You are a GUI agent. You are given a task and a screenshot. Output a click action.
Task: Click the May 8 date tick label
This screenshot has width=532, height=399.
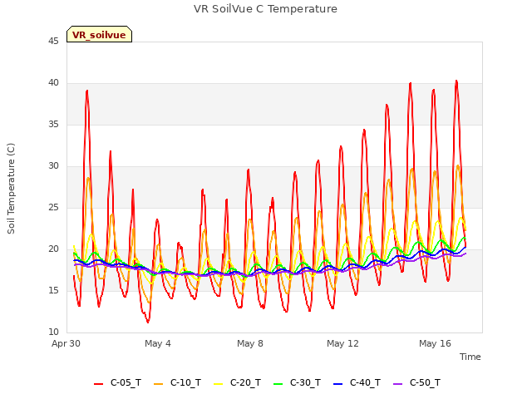click(250, 343)
